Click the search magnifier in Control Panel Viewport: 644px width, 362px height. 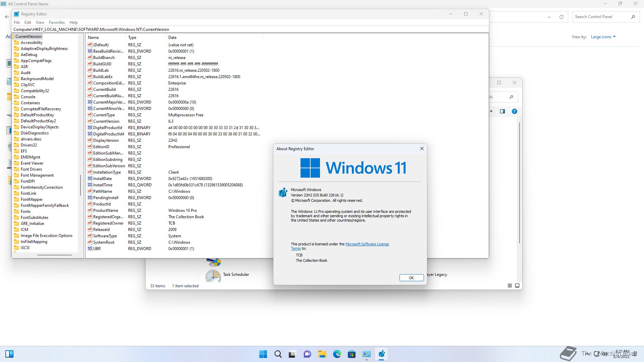[x=633, y=17]
